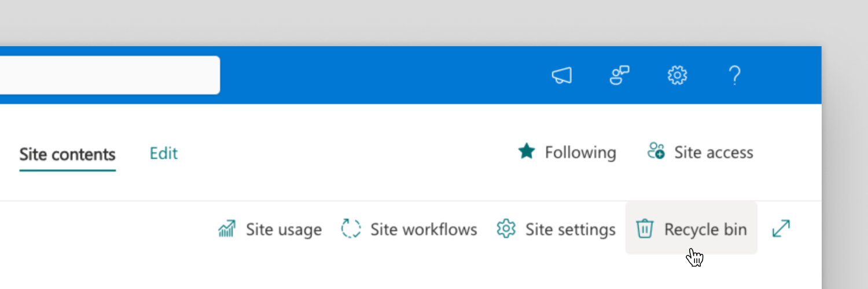
Task: Open the Recycle bin label
Action: click(705, 229)
